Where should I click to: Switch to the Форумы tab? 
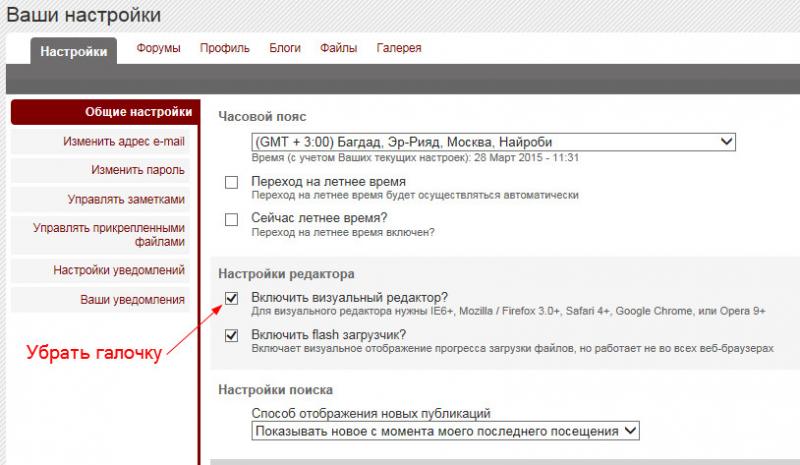click(158, 48)
